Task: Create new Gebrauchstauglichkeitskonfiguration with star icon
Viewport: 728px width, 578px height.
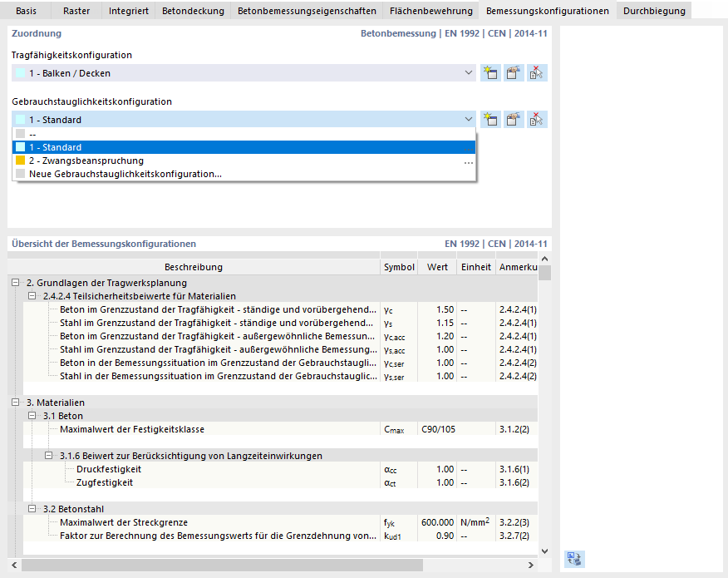Action: (x=490, y=120)
